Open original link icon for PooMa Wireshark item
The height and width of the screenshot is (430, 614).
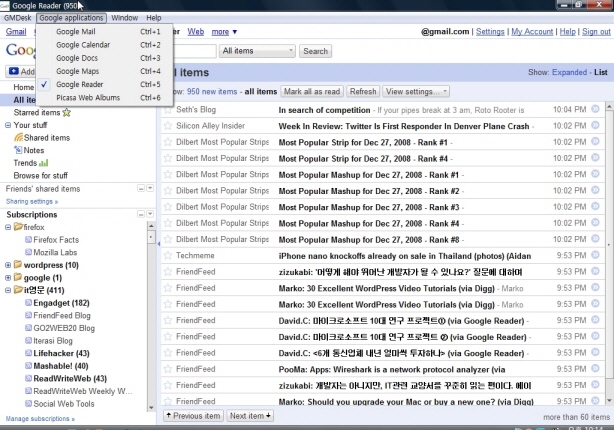click(x=595, y=369)
